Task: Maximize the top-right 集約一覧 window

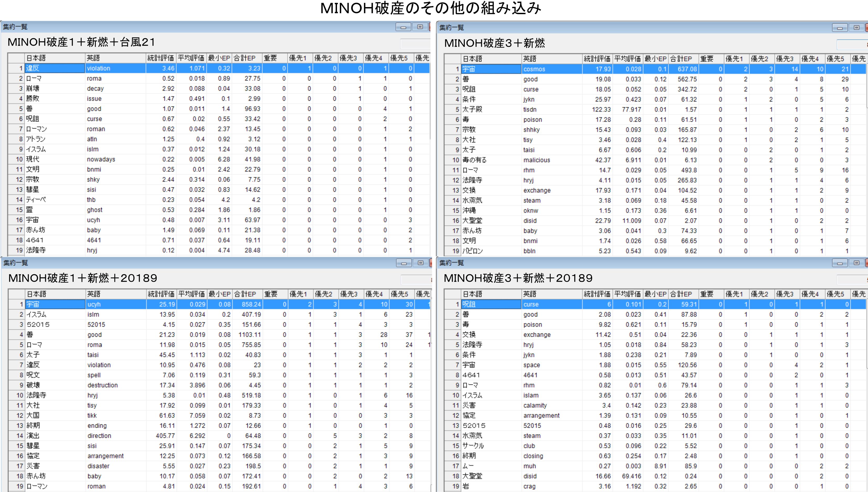Action: coord(856,28)
